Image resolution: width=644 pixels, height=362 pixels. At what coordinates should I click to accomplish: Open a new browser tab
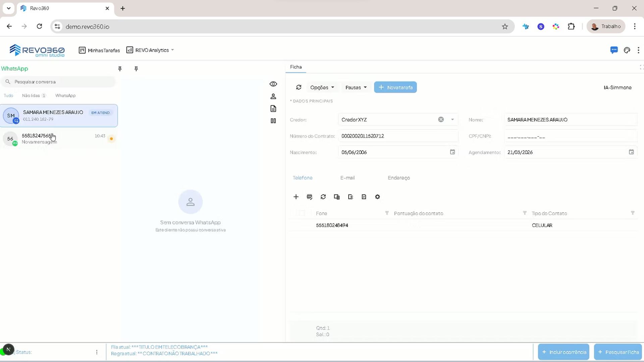click(123, 8)
